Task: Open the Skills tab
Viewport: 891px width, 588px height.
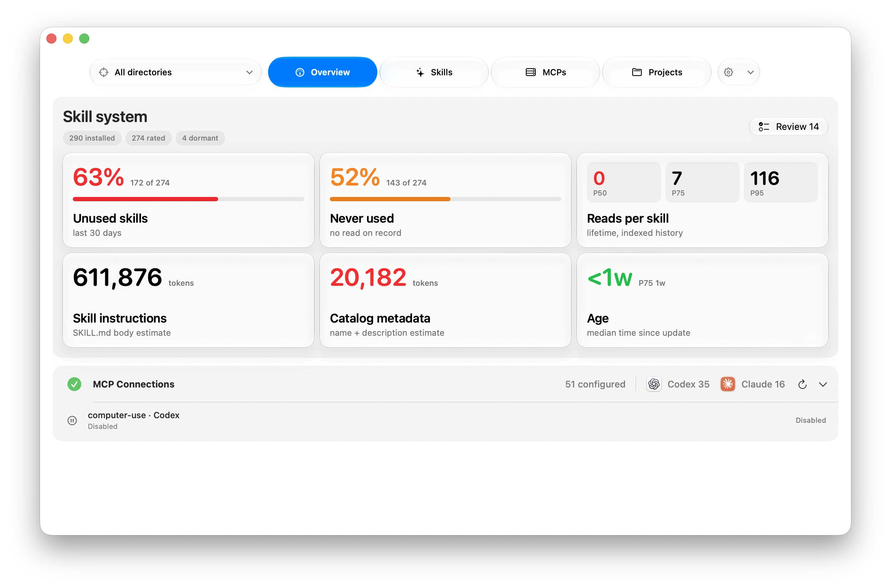Action: point(434,72)
